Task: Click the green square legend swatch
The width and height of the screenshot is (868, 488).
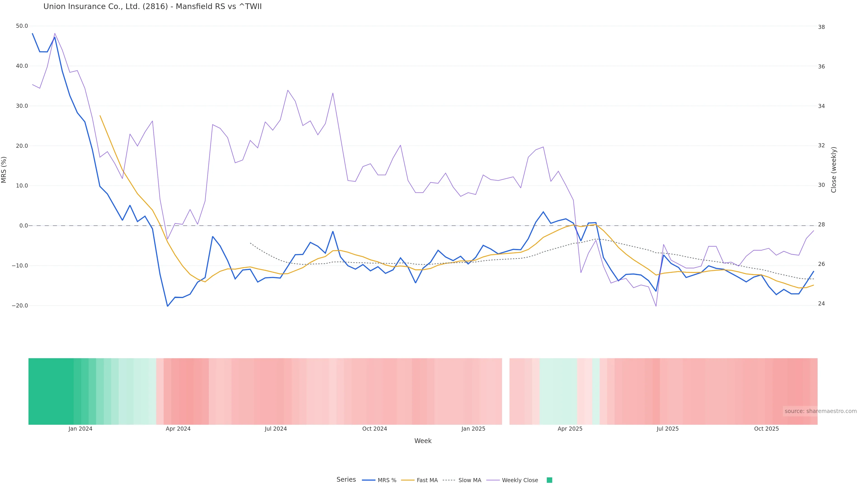Action: [549, 480]
